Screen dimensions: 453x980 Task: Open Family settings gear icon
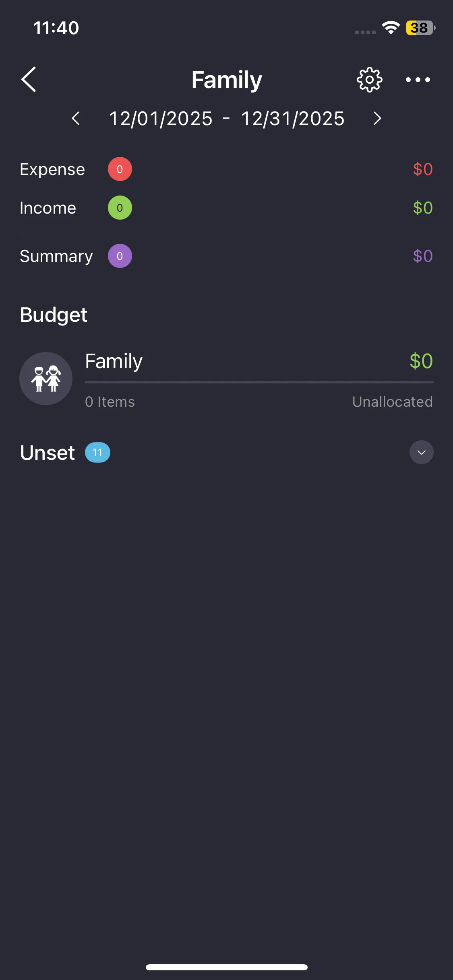tap(369, 80)
